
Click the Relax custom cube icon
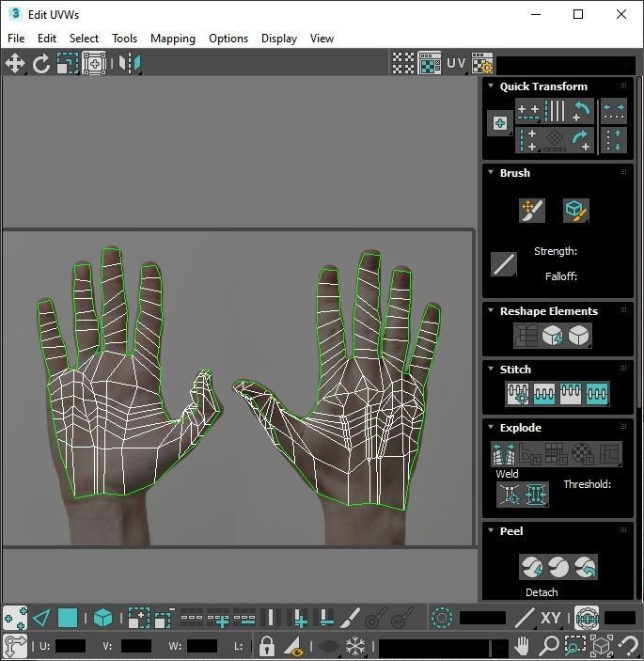(x=579, y=336)
